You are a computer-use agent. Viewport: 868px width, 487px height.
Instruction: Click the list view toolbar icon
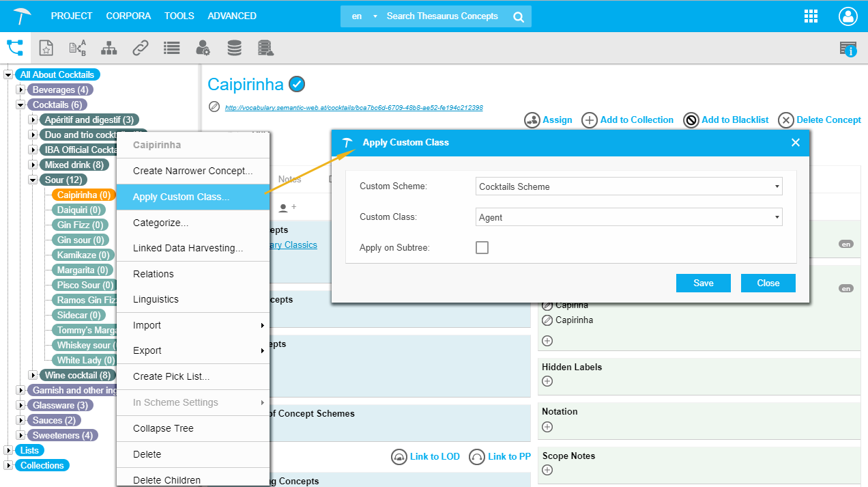(x=172, y=48)
